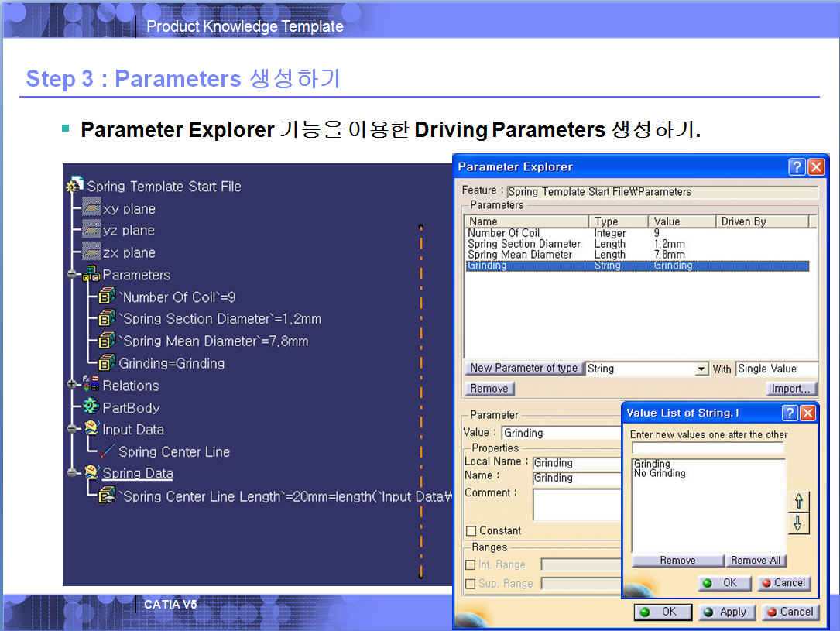The image size is (840, 631).
Task: Move list value down with arrow button
Action: point(798,524)
